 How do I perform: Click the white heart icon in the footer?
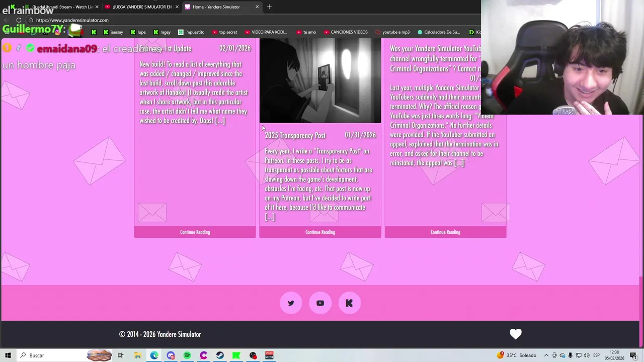[x=516, y=334]
